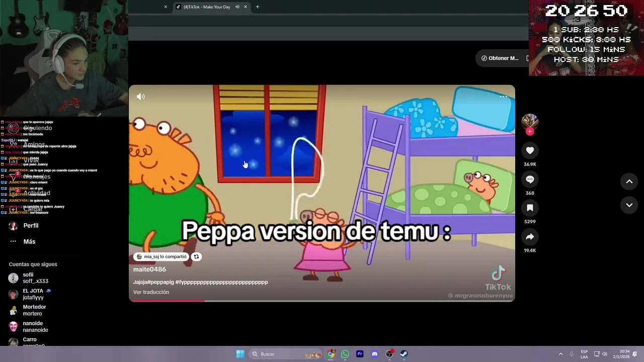Viewport: 644px width, 362px height.
Task: Follow creator via red plus badge
Action: click(530, 131)
